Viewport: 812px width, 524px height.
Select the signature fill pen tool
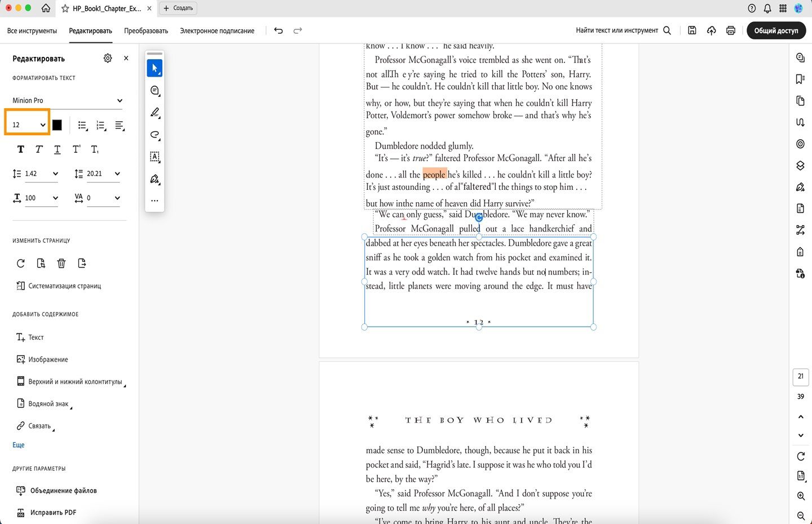[155, 179]
